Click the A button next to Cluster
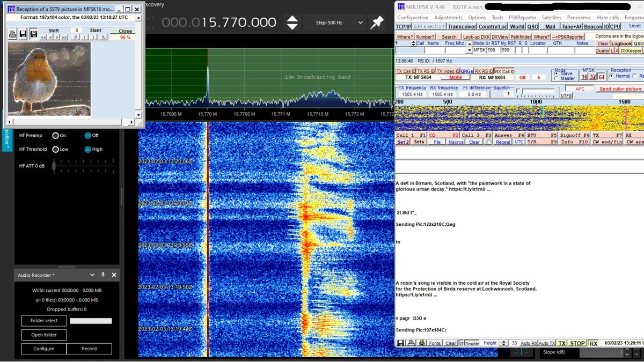 [617, 51]
